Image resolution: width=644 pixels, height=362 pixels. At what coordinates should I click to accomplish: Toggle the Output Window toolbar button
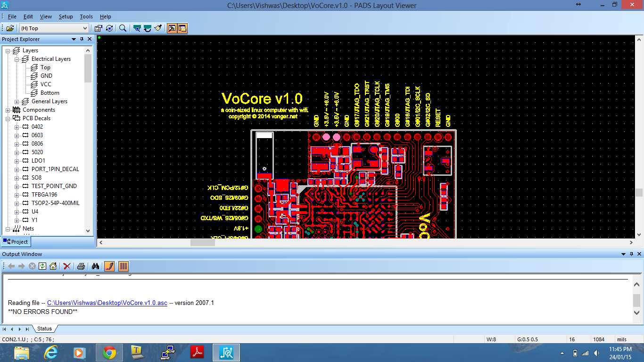click(172, 28)
